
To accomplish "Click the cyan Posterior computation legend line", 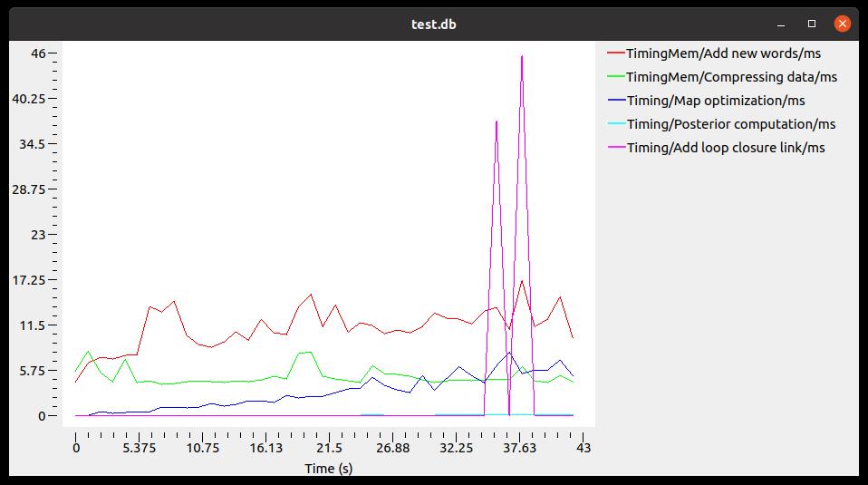I will tap(616, 124).
